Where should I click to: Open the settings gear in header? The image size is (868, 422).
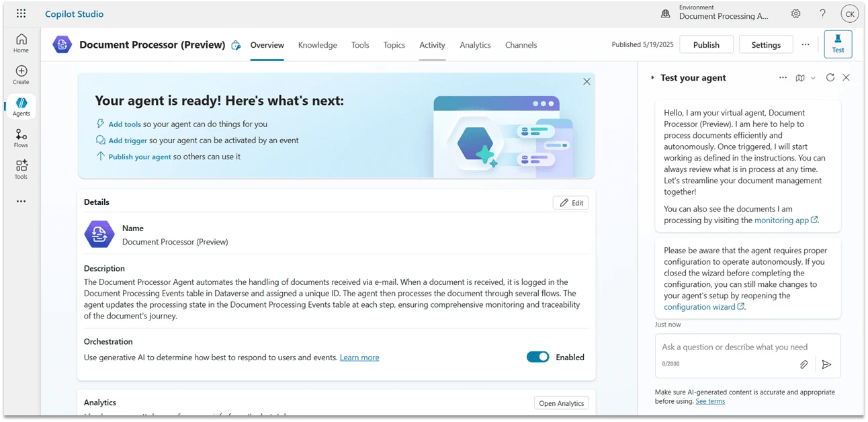795,13
